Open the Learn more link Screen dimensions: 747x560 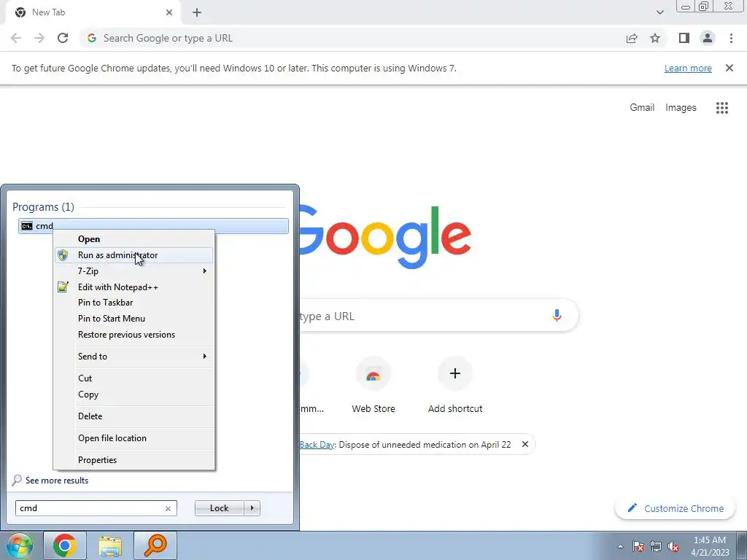(x=688, y=68)
